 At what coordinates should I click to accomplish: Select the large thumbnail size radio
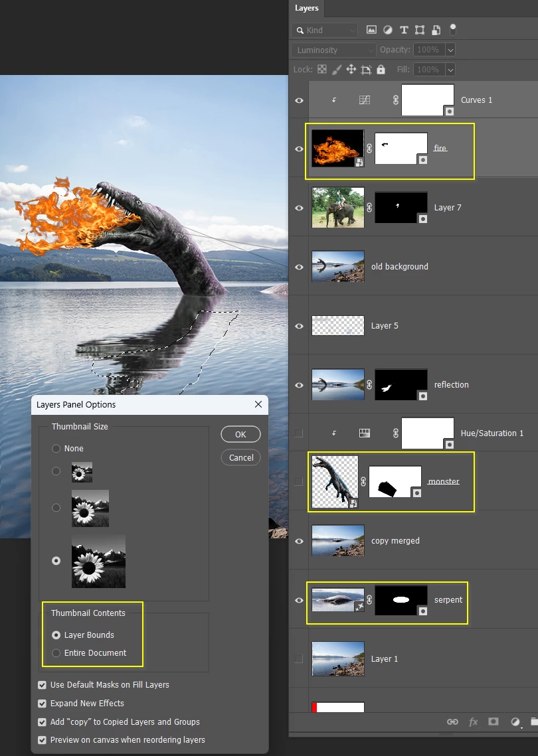coord(56,561)
